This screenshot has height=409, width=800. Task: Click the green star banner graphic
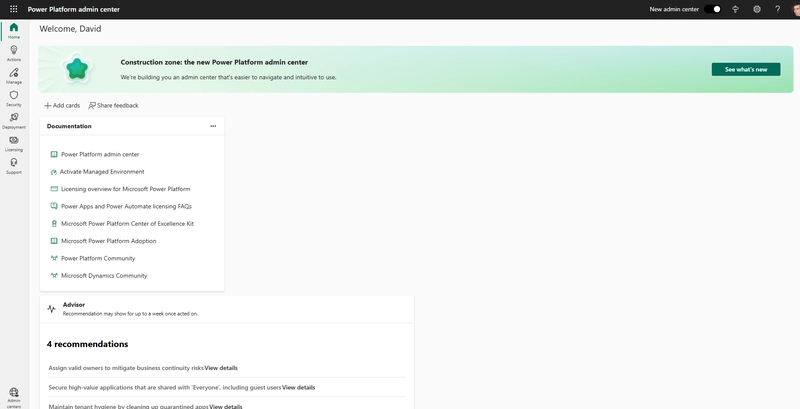point(77,69)
